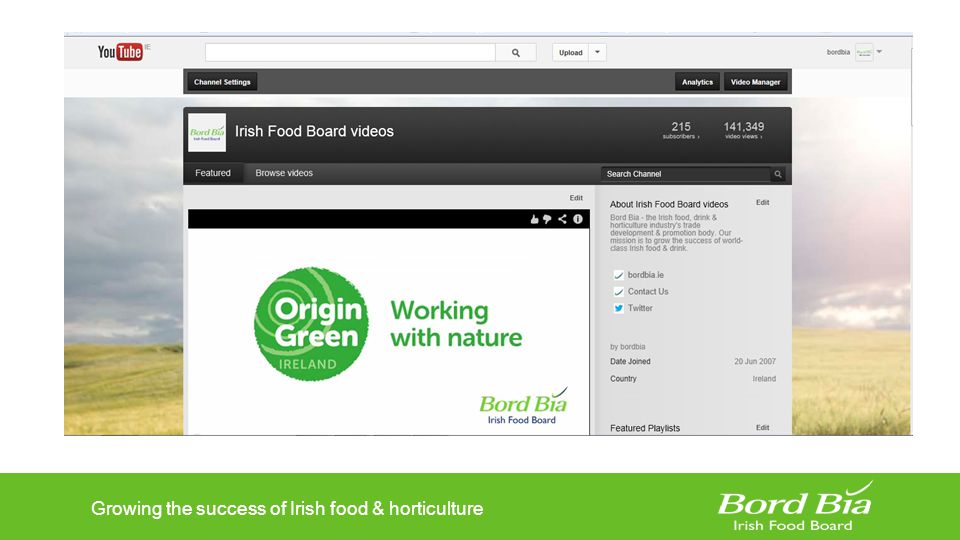Viewport: 960px width, 540px height.
Task: Switch to the Featured tab
Action: (213, 173)
